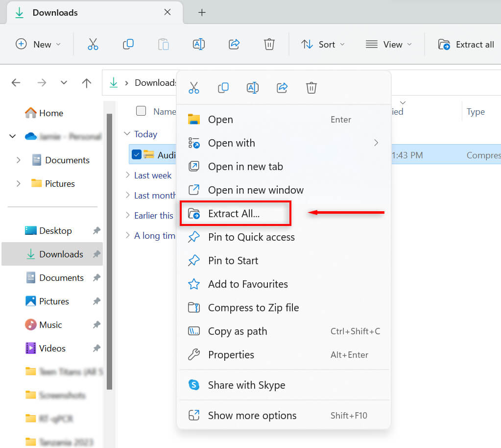Click the Share icon in the top toolbar
Screen dimensions: 501x448
[234, 44]
